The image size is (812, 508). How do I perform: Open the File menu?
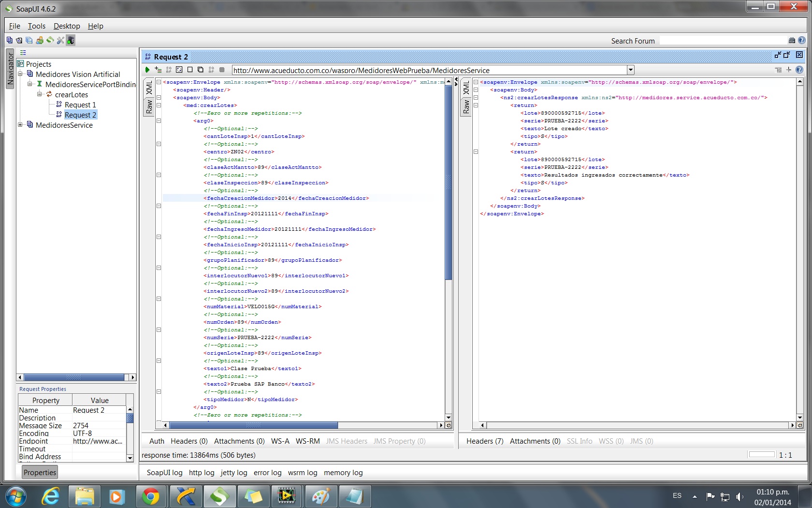[14, 26]
